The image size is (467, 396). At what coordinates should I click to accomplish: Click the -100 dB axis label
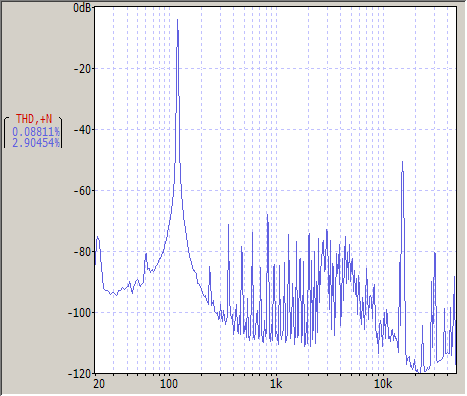[79, 313]
